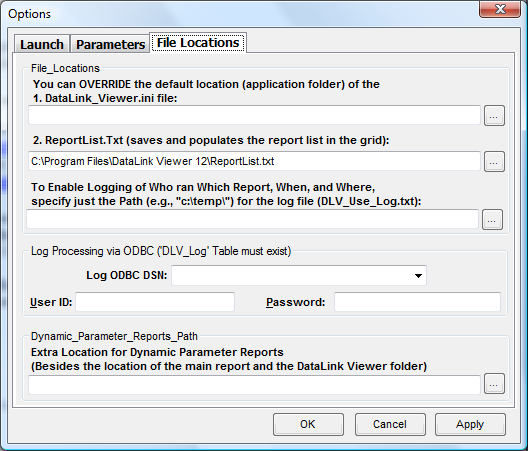This screenshot has width=528, height=451.
Task: Click the Options title bar
Action: [236, 13]
